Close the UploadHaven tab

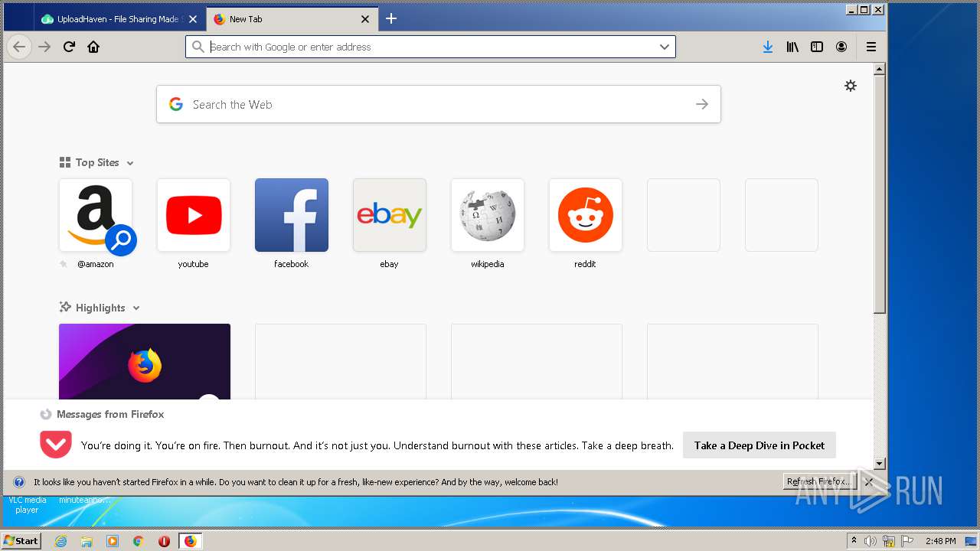192,19
